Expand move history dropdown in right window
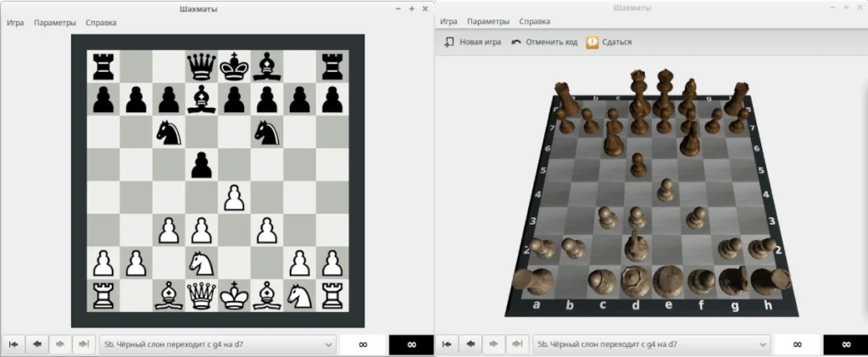Viewport: 868px width, 357px height. [652, 344]
